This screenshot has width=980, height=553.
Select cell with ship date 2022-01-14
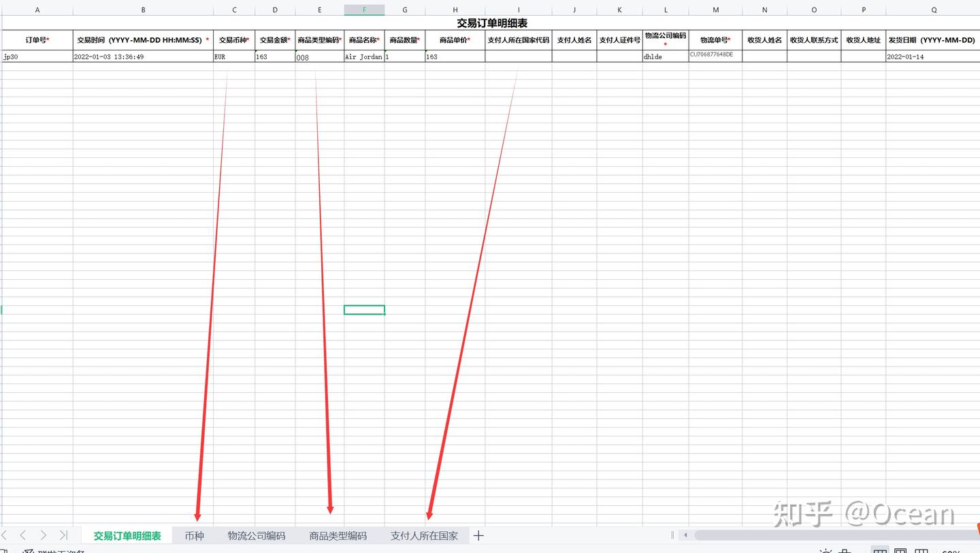tap(933, 57)
